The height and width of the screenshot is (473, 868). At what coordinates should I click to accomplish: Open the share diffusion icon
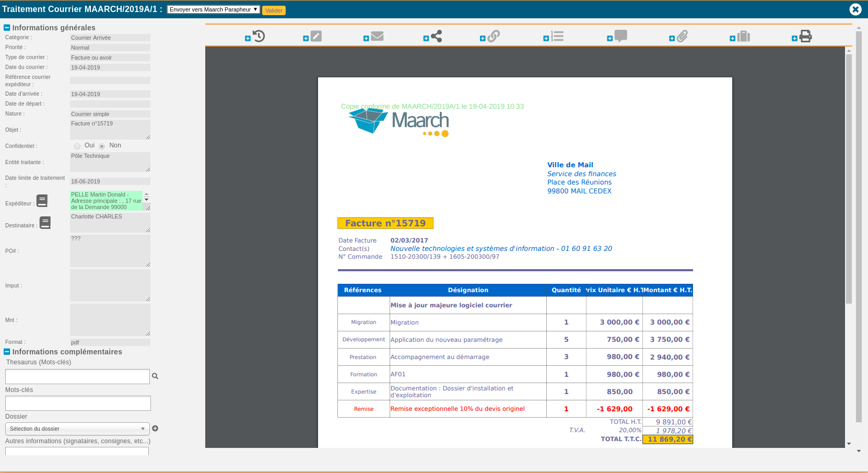point(437,36)
